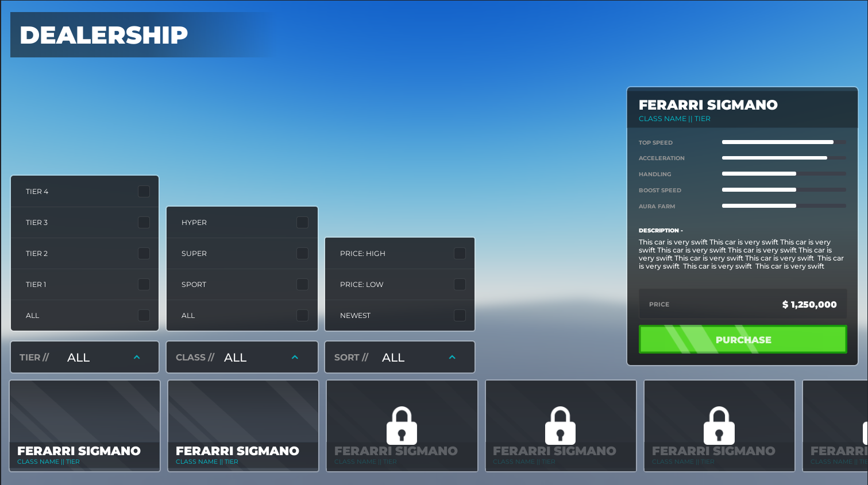
Task: Collapse the TIER filter dropdown
Action: pos(84,357)
